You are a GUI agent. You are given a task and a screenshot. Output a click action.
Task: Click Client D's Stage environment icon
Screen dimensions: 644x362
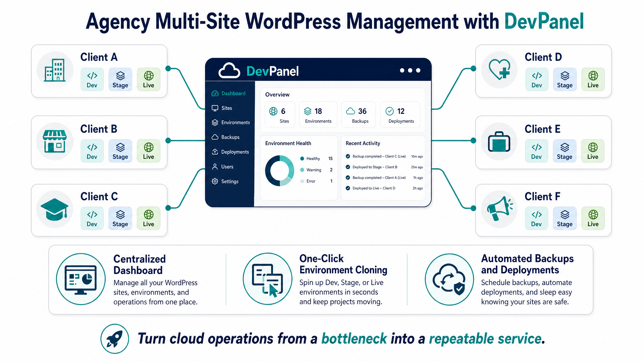click(565, 79)
